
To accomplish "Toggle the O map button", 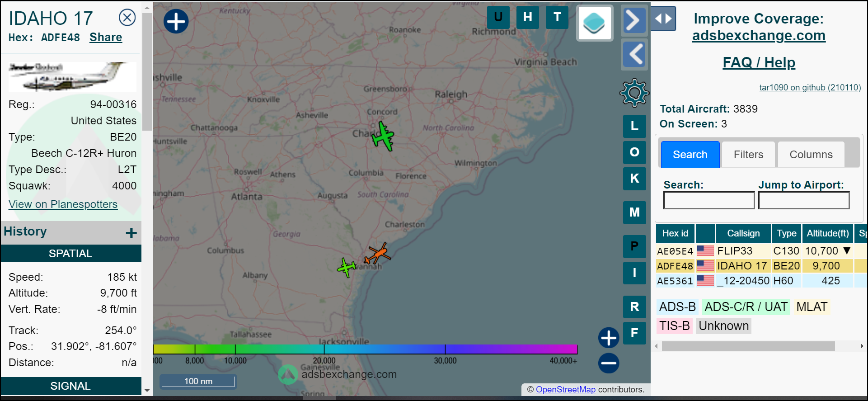I will pyautogui.click(x=634, y=152).
